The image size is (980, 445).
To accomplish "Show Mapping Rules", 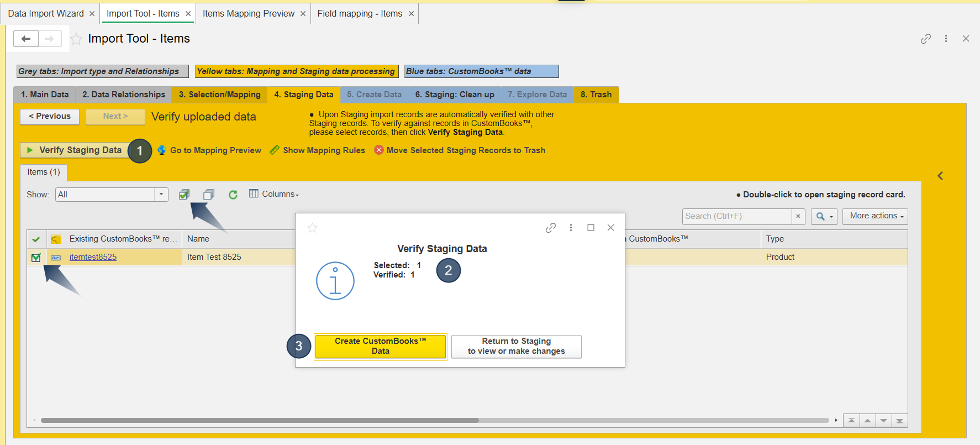I will click(x=318, y=150).
